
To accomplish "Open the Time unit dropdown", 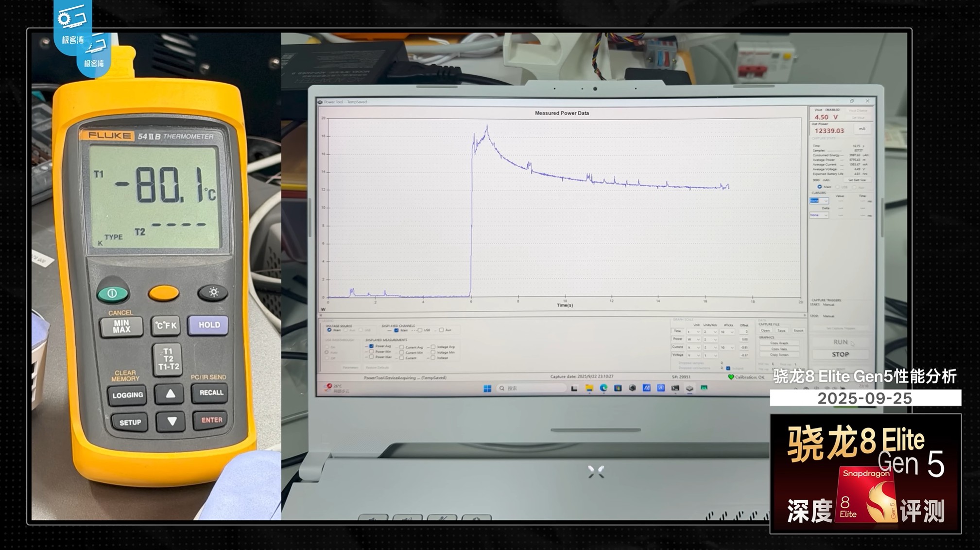I will [x=693, y=332].
